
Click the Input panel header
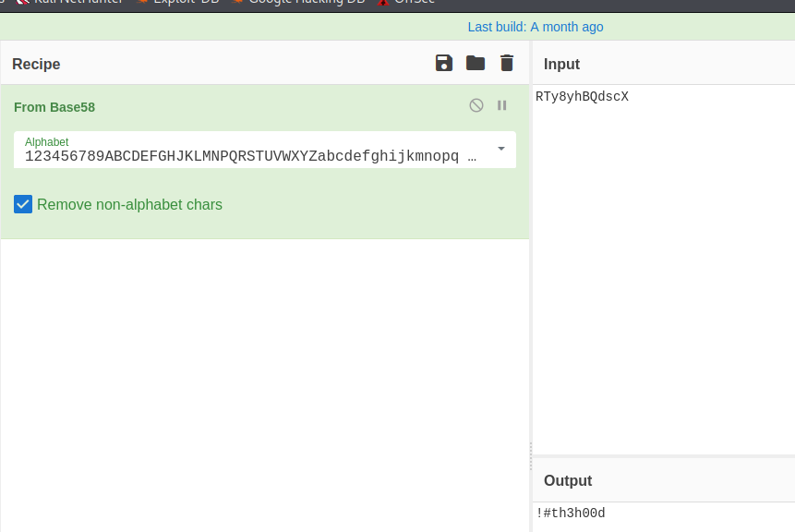[x=561, y=64]
